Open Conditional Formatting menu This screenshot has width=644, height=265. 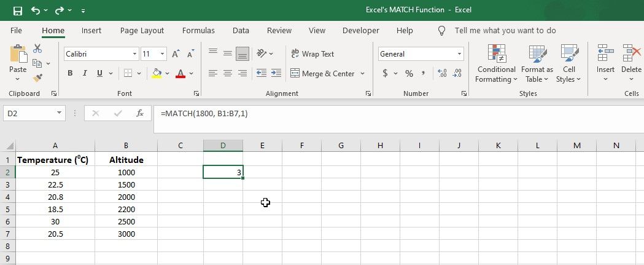pyautogui.click(x=496, y=64)
